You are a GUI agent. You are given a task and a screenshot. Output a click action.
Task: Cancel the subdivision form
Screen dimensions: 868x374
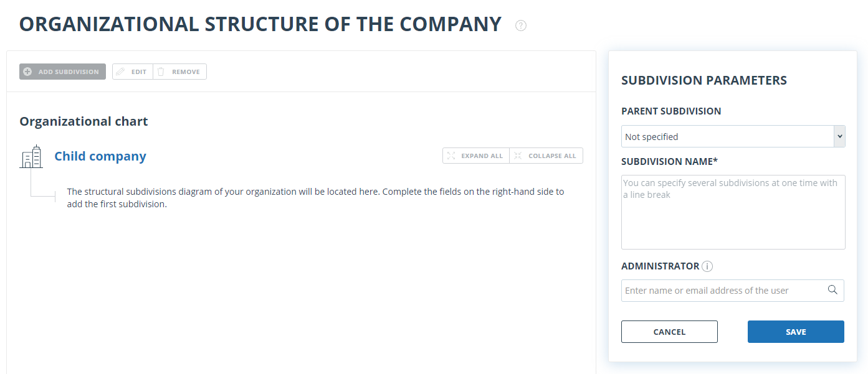click(669, 332)
